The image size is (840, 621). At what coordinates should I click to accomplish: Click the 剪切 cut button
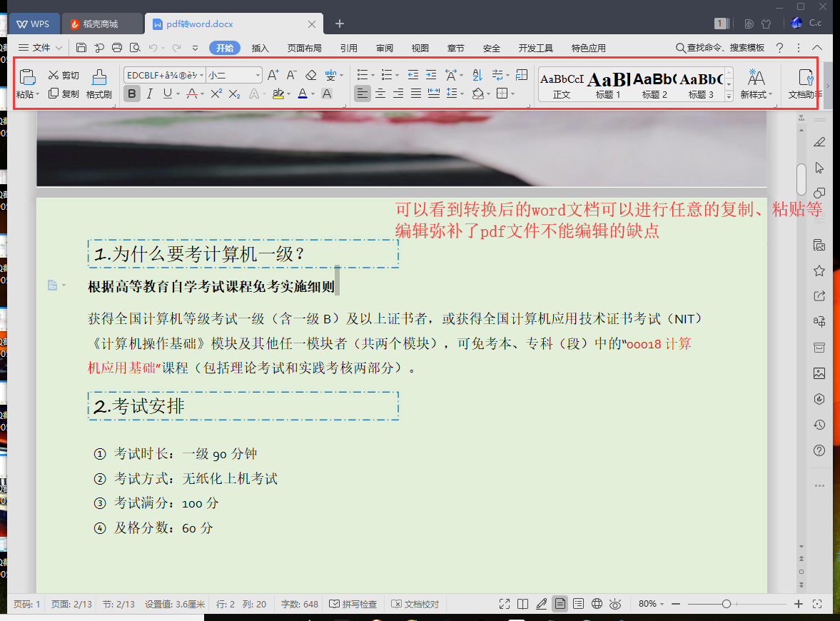coord(64,75)
